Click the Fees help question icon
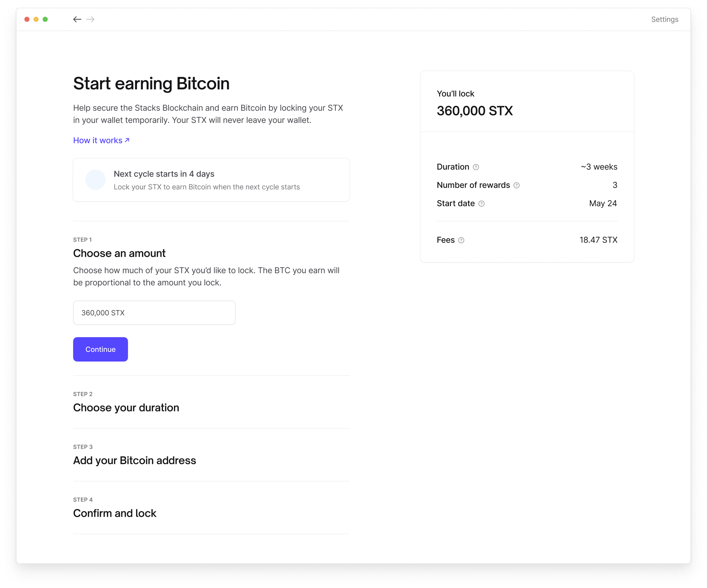The image size is (707, 588). (461, 240)
